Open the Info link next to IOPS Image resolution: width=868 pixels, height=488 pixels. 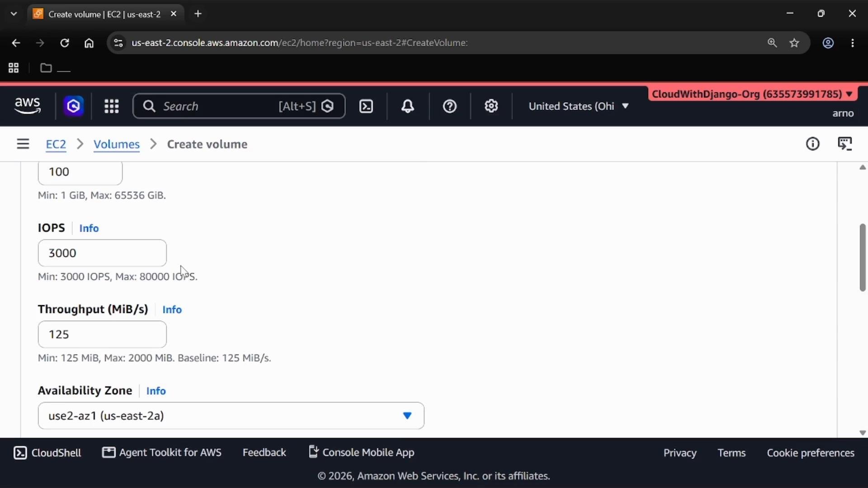89,228
